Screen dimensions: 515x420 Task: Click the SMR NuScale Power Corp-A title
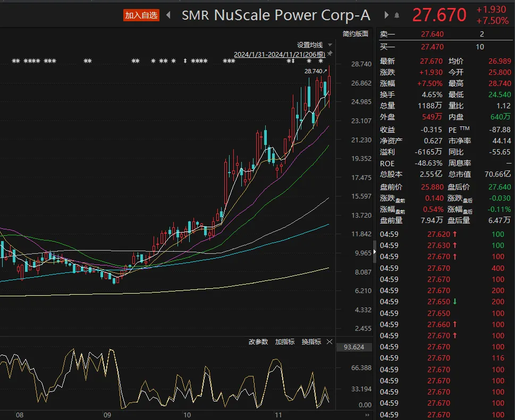point(276,15)
